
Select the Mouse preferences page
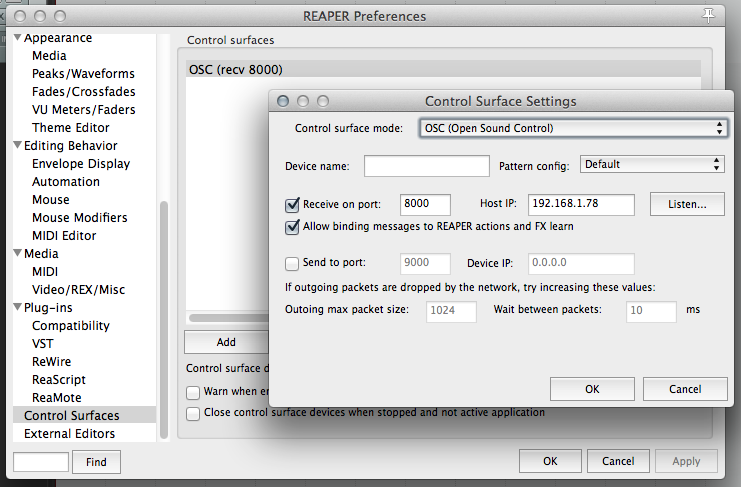pyautogui.click(x=51, y=199)
